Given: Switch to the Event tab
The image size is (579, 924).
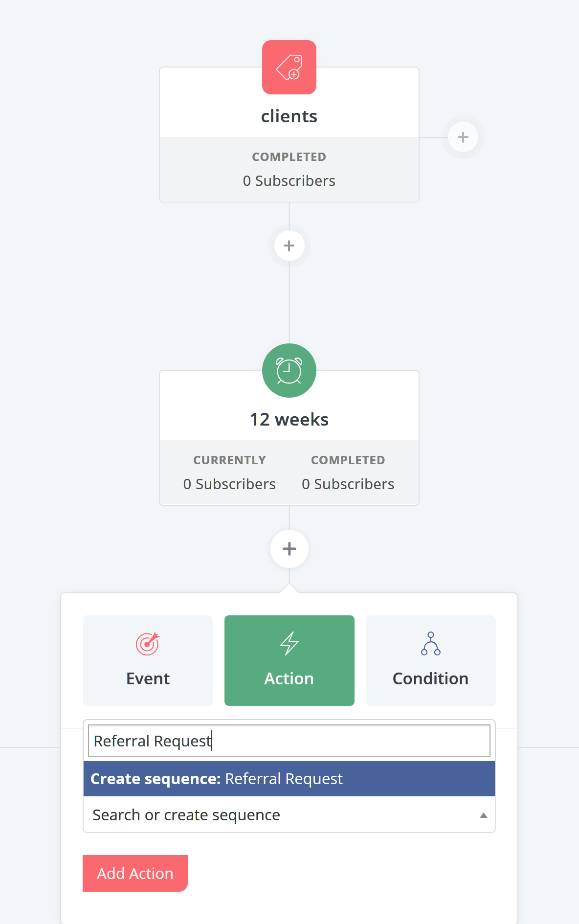Looking at the screenshot, I should click(x=148, y=660).
